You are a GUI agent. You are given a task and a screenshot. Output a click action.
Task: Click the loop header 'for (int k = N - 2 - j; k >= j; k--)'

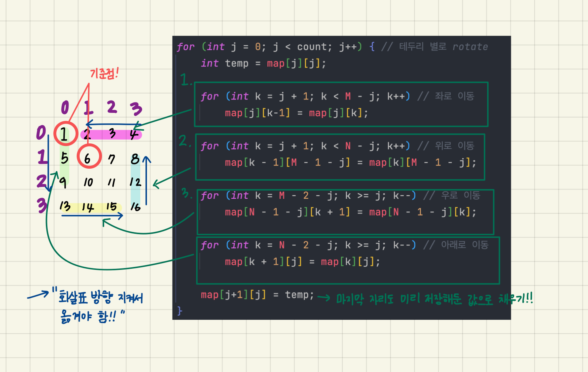[308, 245]
